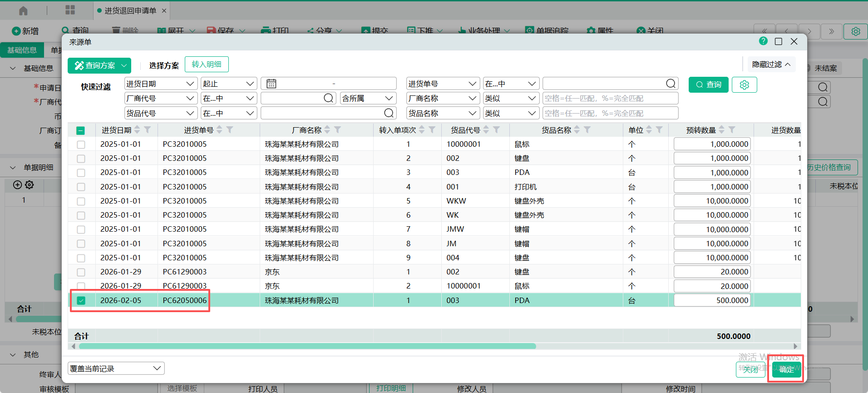Click magnifier icon in 厂商代号 filter field
The image size is (868, 393).
point(328,98)
